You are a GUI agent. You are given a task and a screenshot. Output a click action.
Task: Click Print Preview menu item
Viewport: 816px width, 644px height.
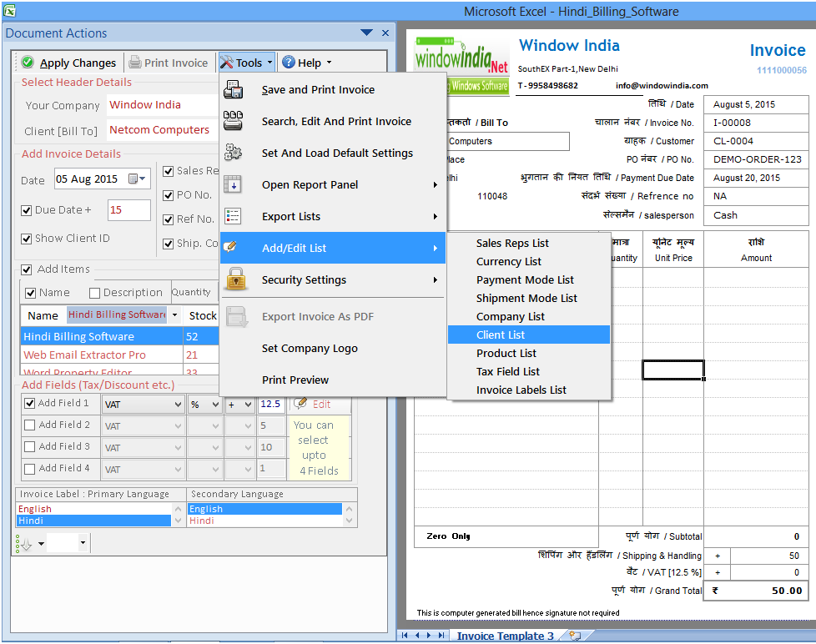[333, 380]
